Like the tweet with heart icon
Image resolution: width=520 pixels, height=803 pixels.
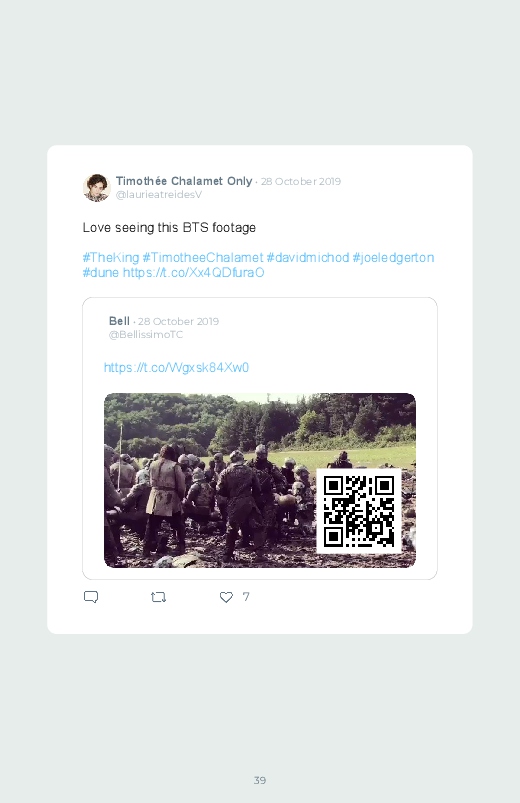pyautogui.click(x=226, y=597)
